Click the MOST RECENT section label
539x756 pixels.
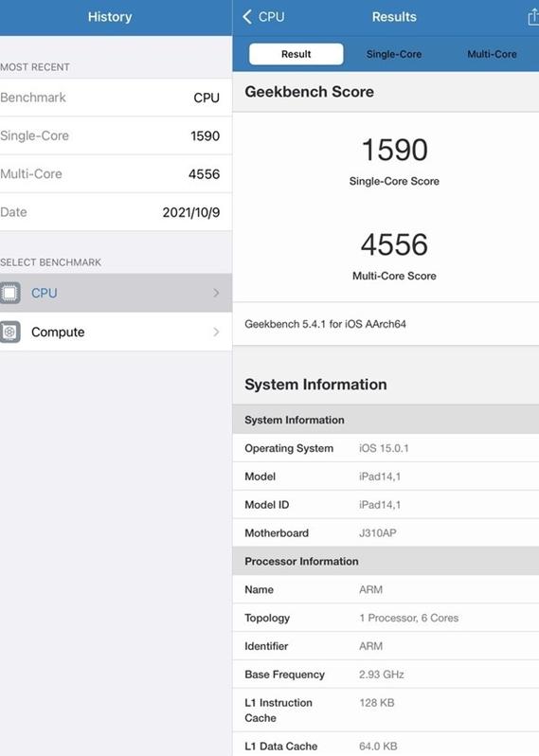click(35, 67)
